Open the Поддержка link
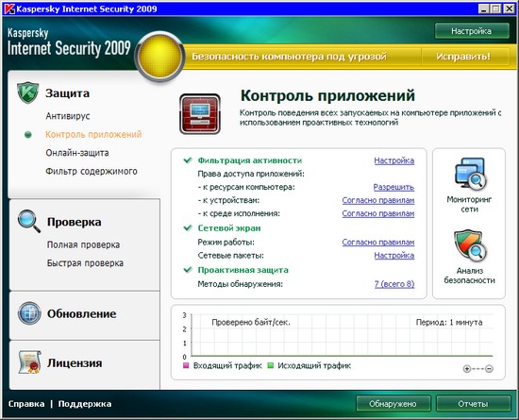Viewport: 519px width, 420px height. pos(85,404)
